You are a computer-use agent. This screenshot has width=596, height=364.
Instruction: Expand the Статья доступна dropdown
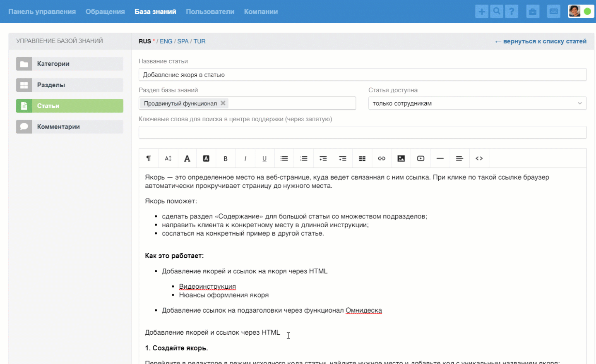point(477,103)
